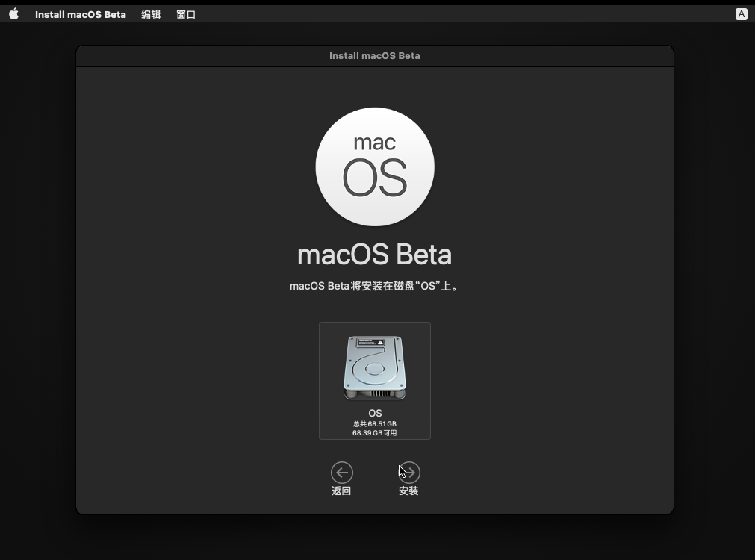Click the disk name OS label

[x=375, y=413]
